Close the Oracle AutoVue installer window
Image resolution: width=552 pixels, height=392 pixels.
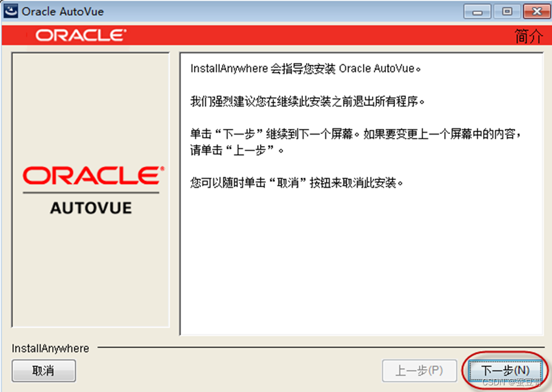[x=536, y=12]
